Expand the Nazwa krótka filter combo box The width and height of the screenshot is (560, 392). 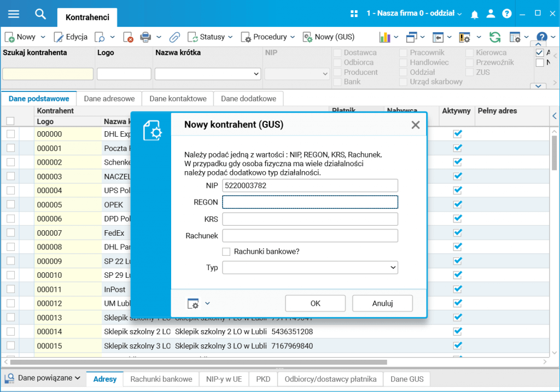[x=255, y=74]
